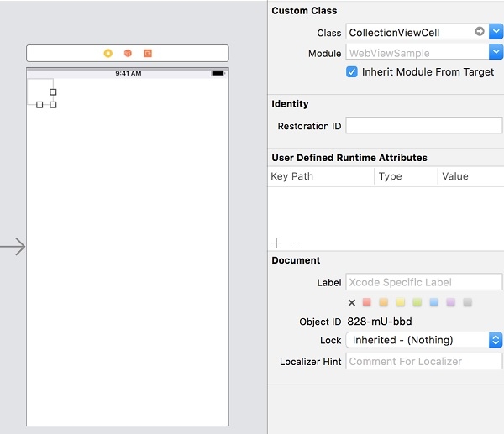The width and height of the screenshot is (504, 434).
Task: Remove runtime attribute with minus button
Action: click(x=295, y=243)
